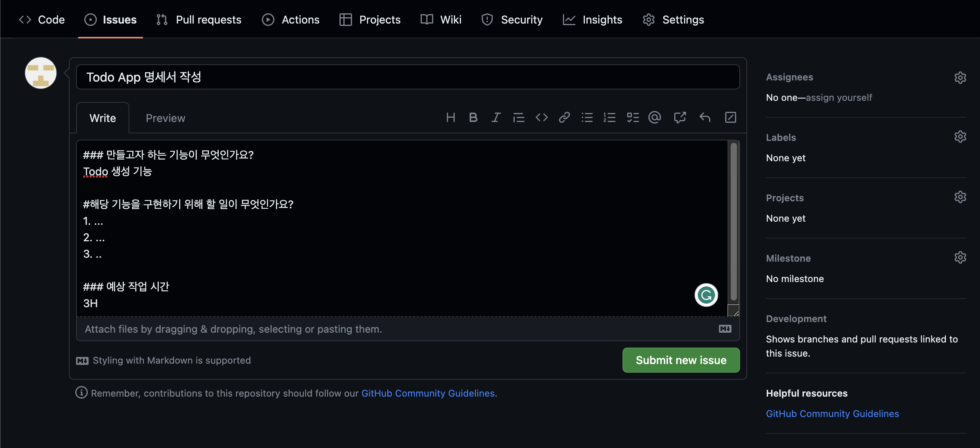This screenshot has height=448, width=980.
Task: Insert a quote block
Action: [x=519, y=117]
